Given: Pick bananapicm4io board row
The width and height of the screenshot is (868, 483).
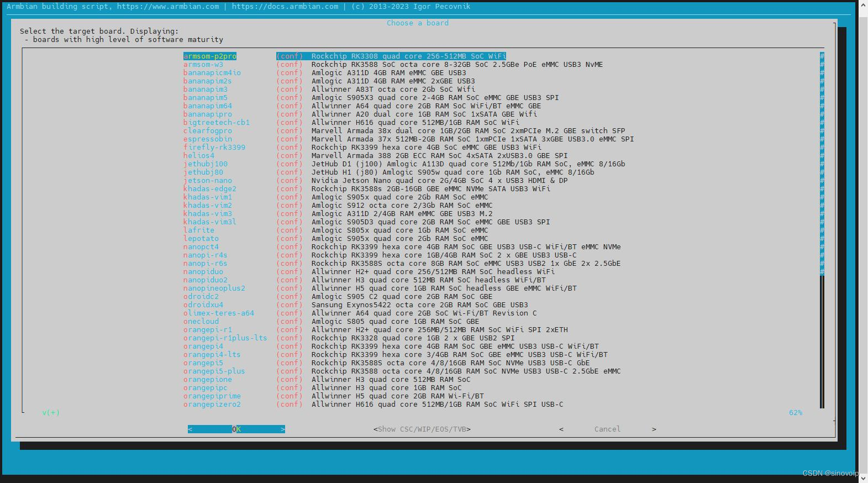Looking at the screenshot, I should [325, 72].
